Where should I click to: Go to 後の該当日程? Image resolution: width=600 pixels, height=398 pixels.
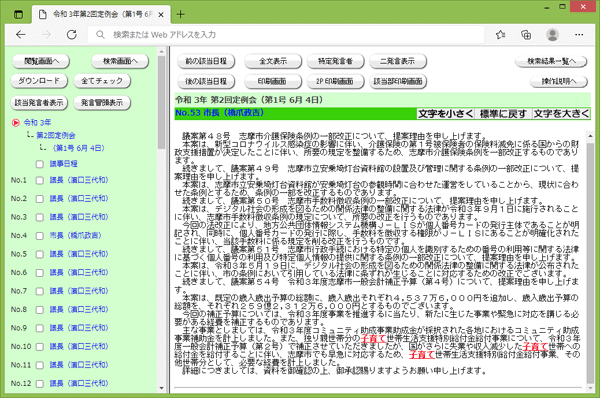pyautogui.click(x=206, y=81)
